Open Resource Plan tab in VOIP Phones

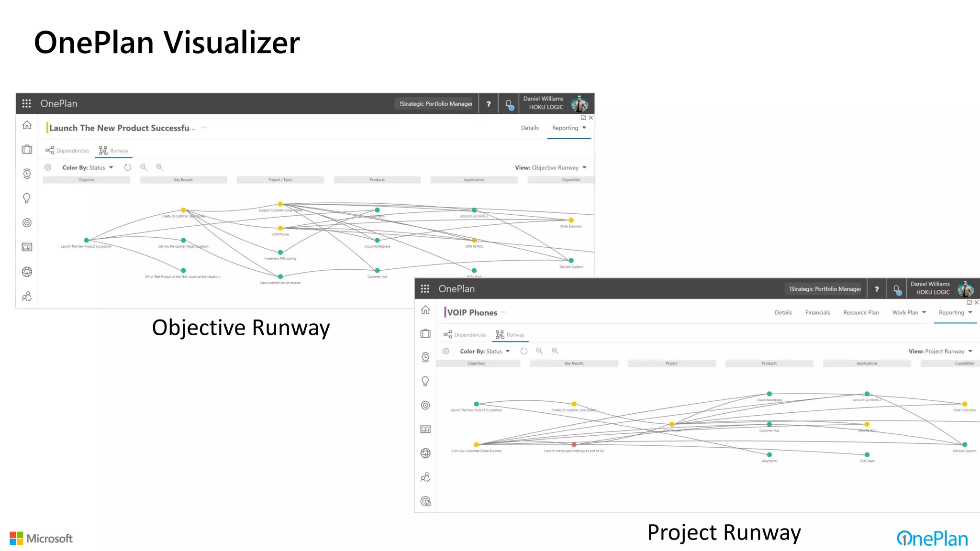pyautogui.click(x=861, y=312)
